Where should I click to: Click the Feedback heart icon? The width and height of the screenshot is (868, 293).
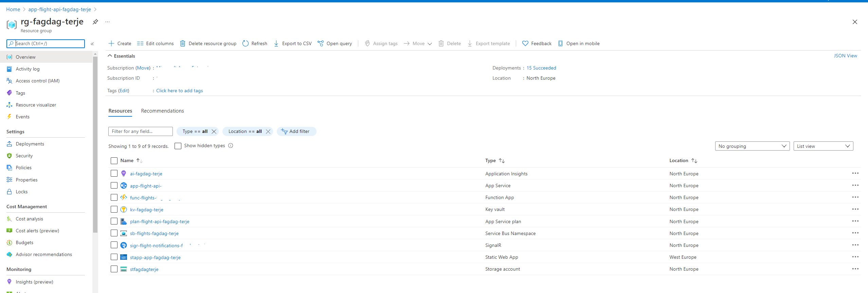point(525,43)
